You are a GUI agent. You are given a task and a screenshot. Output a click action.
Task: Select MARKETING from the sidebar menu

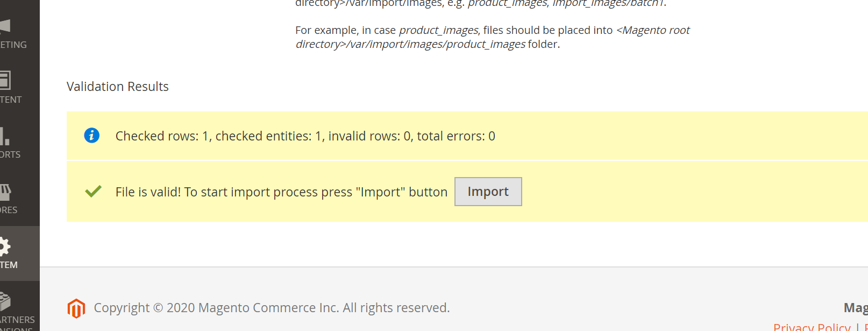pyautogui.click(x=12, y=45)
